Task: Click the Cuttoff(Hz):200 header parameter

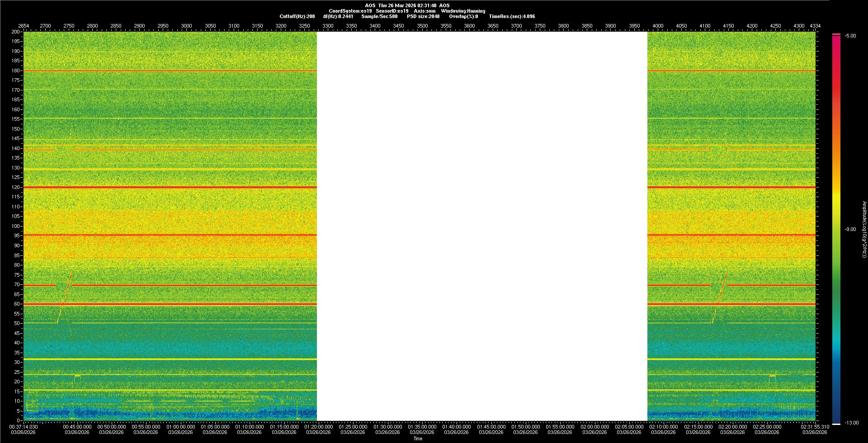Action: [297, 16]
